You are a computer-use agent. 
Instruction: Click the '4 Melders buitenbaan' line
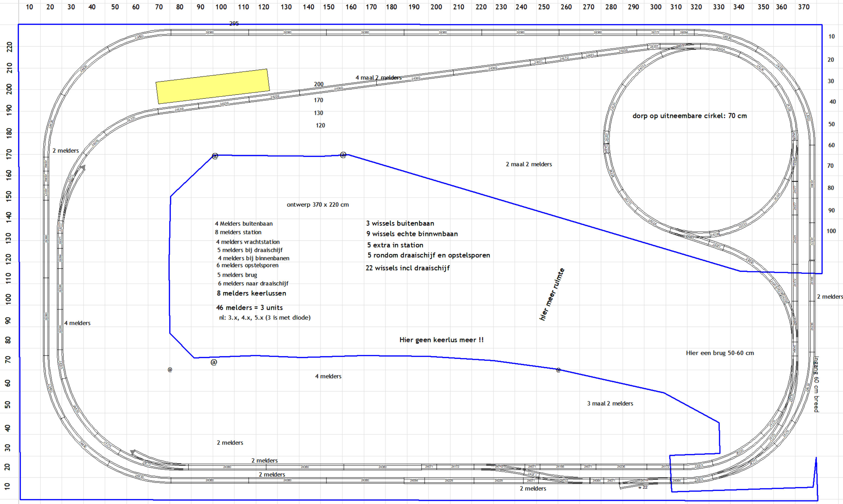pos(244,224)
